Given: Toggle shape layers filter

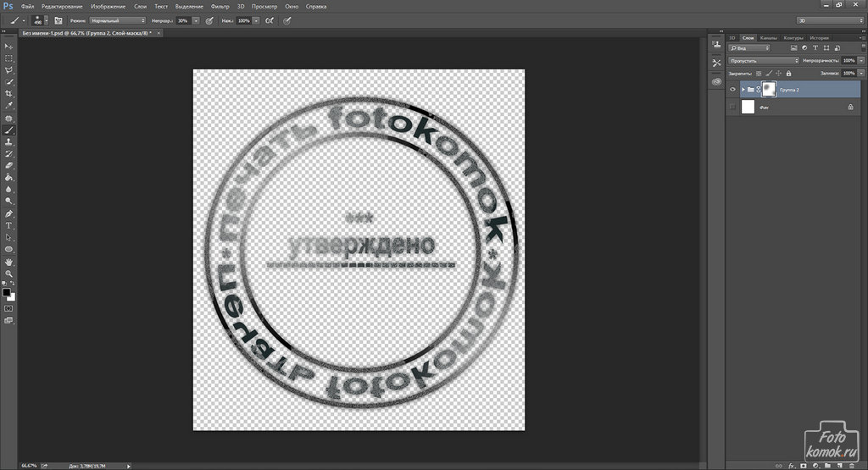Looking at the screenshot, I should point(826,48).
